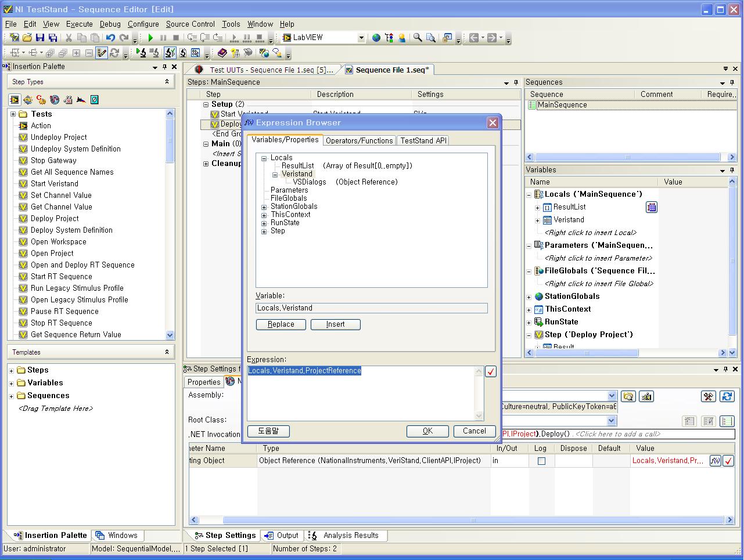
Task: Expand StationGlobals in Expression Browser tree
Action: coord(264,207)
